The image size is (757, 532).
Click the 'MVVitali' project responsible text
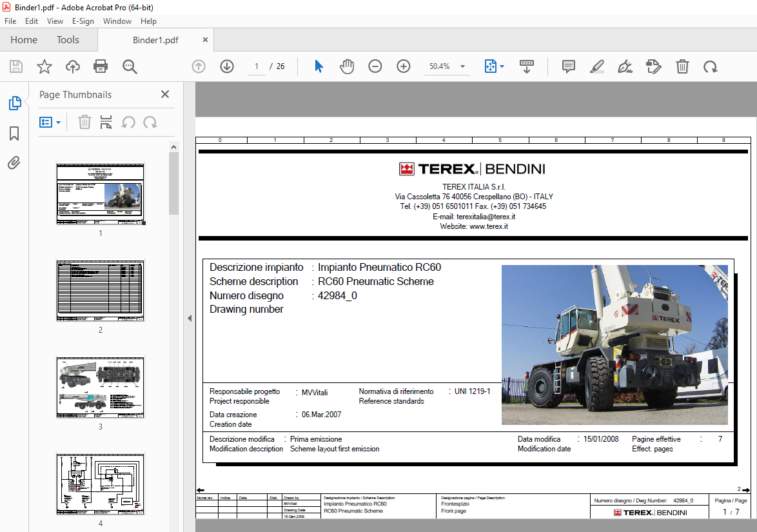coord(315,393)
